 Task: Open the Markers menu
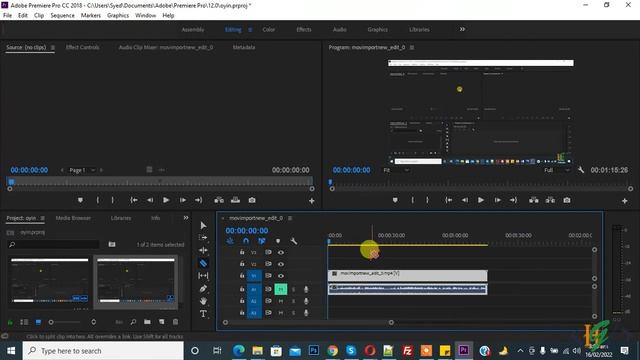pyautogui.click(x=91, y=16)
